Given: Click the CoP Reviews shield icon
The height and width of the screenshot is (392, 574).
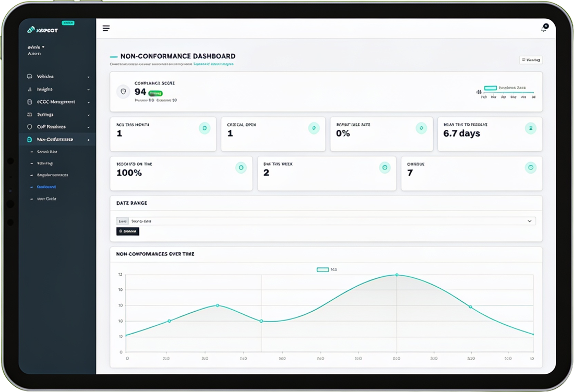Looking at the screenshot, I should [x=30, y=127].
